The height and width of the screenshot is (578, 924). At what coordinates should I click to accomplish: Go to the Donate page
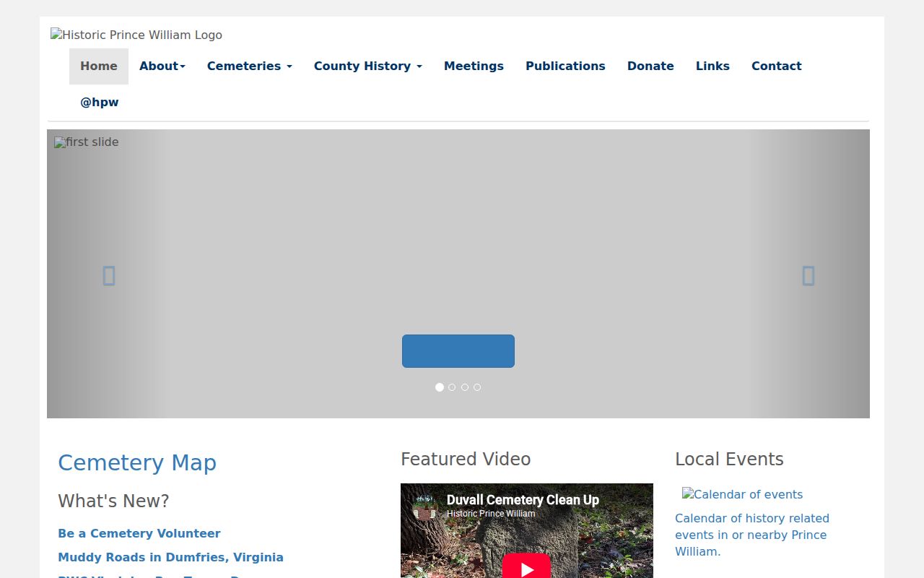point(650,66)
